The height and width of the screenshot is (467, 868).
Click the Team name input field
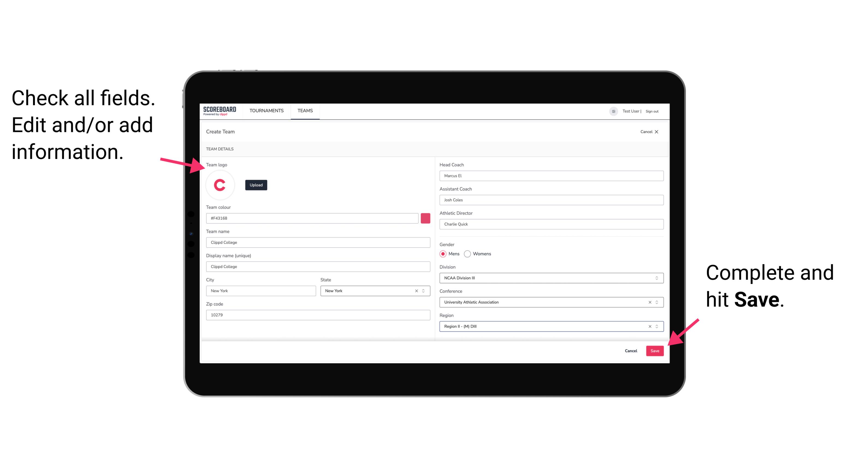pyautogui.click(x=318, y=242)
